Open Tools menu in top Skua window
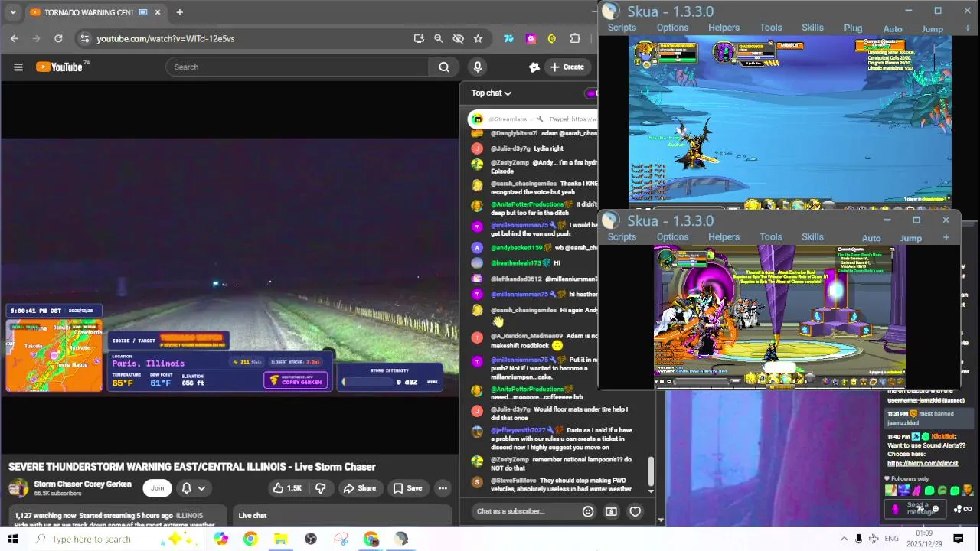Screen dimensions: 980x551 [x=770, y=28]
